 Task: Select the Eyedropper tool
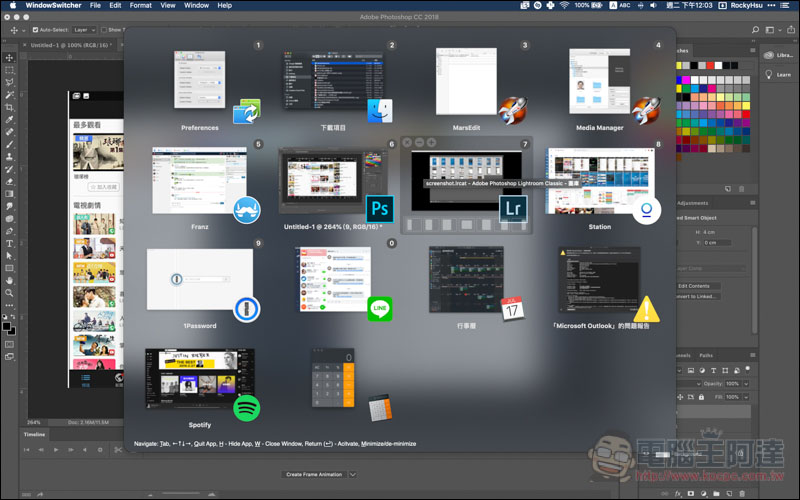click(9, 119)
